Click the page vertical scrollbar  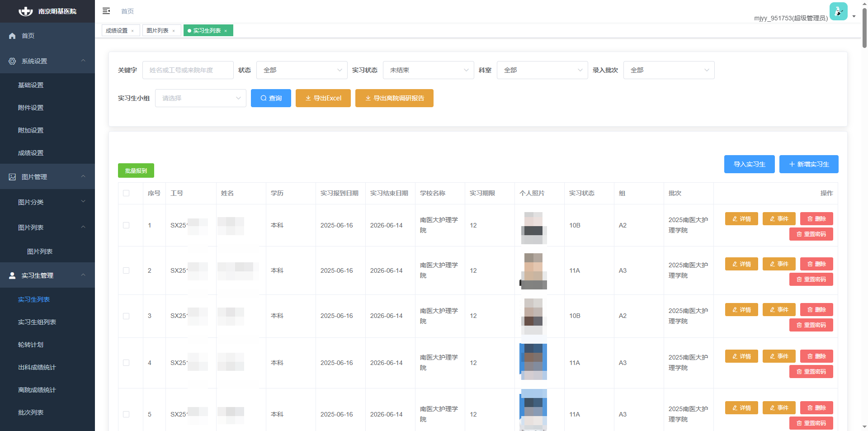[864, 27]
